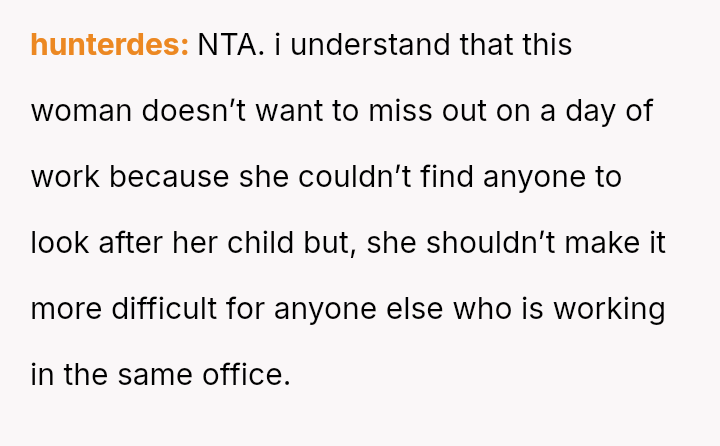Place cursor on the word "find"

pyautogui.click(x=447, y=177)
